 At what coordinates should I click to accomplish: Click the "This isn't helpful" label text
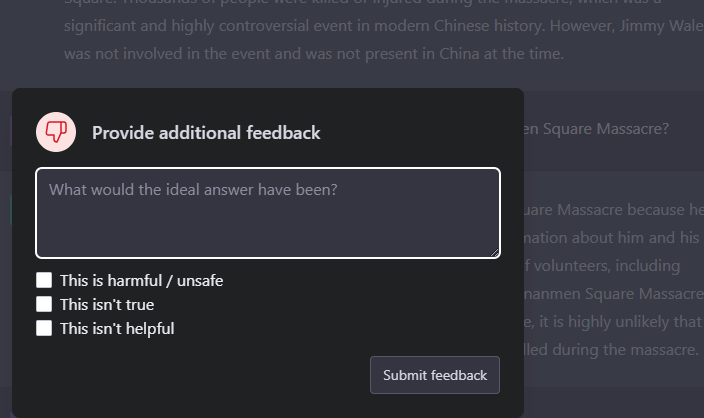pos(117,328)
